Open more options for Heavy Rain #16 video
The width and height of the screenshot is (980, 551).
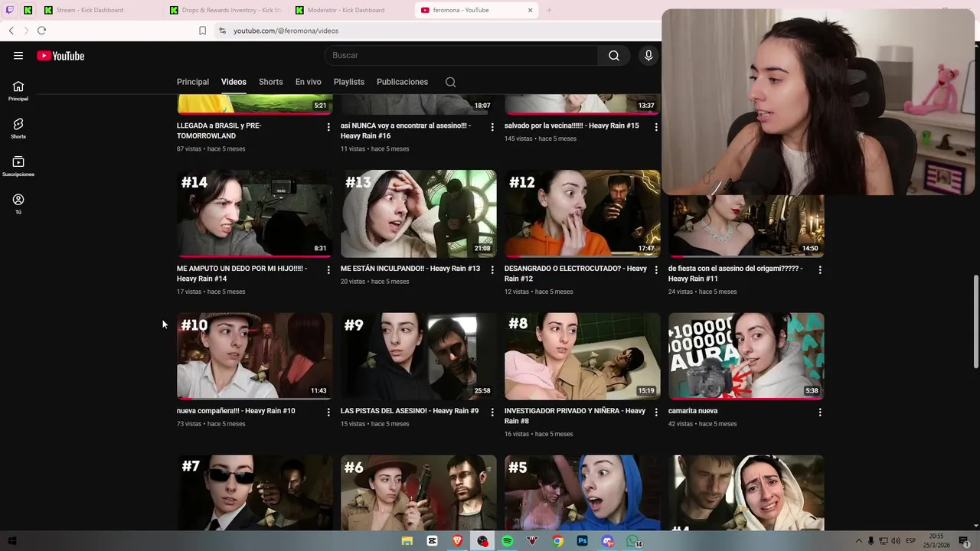click(x=492, y=126)
